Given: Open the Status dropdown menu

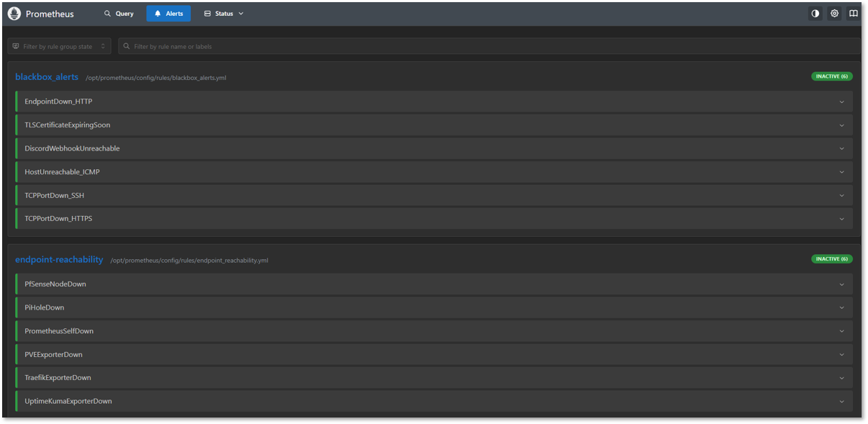Looking at the screenshot, I should click(223, 13).
